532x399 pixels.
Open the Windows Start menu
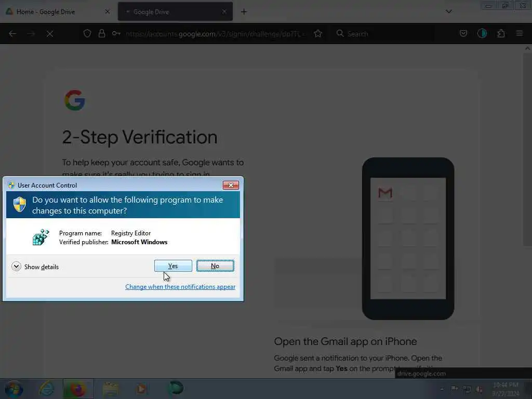point(14,389)
